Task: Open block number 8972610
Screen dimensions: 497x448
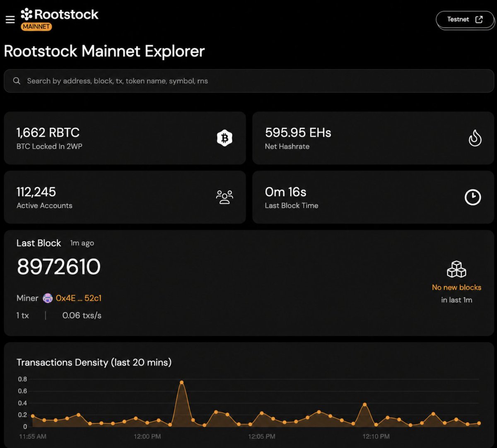Action: coord(59,267)
